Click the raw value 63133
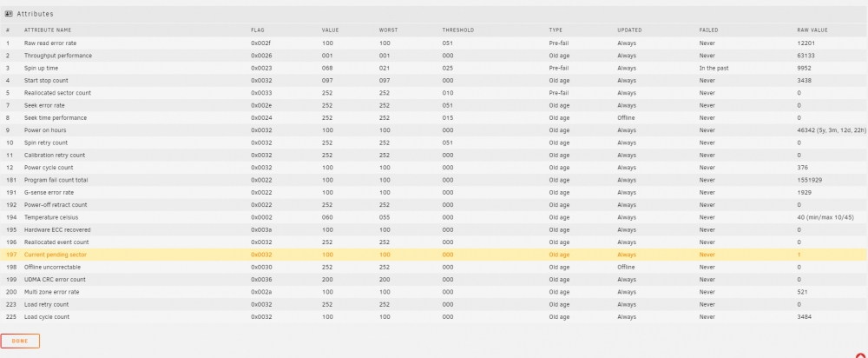This screenshot has height=358, width=868. point(806,56)
